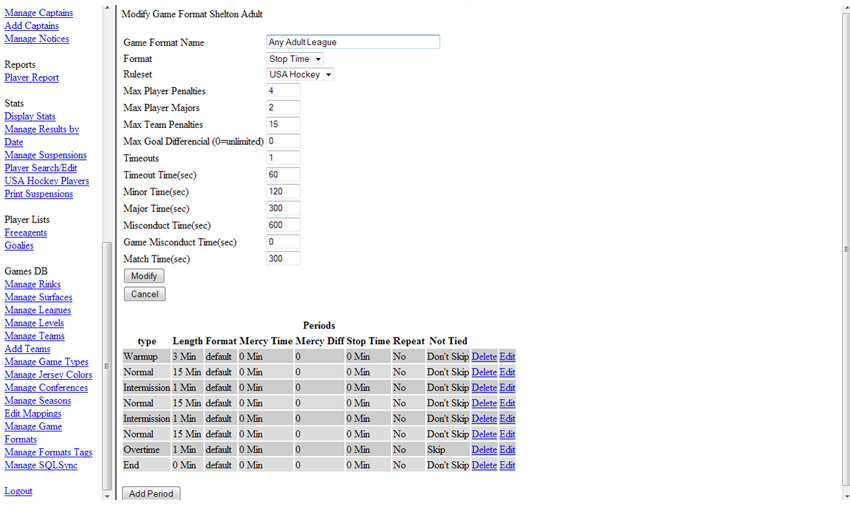This screenshot has width=850, height=505.
Task: Edit the End period
Action: pyautogui.click(x=507, y=465)
